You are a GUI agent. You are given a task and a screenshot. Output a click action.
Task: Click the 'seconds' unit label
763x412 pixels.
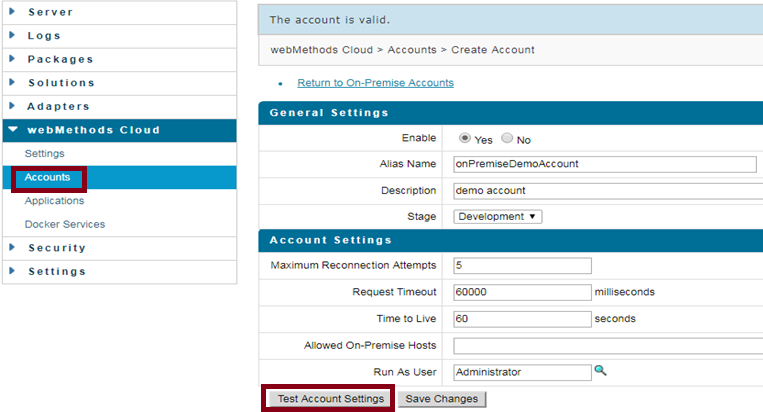point(615,319)
